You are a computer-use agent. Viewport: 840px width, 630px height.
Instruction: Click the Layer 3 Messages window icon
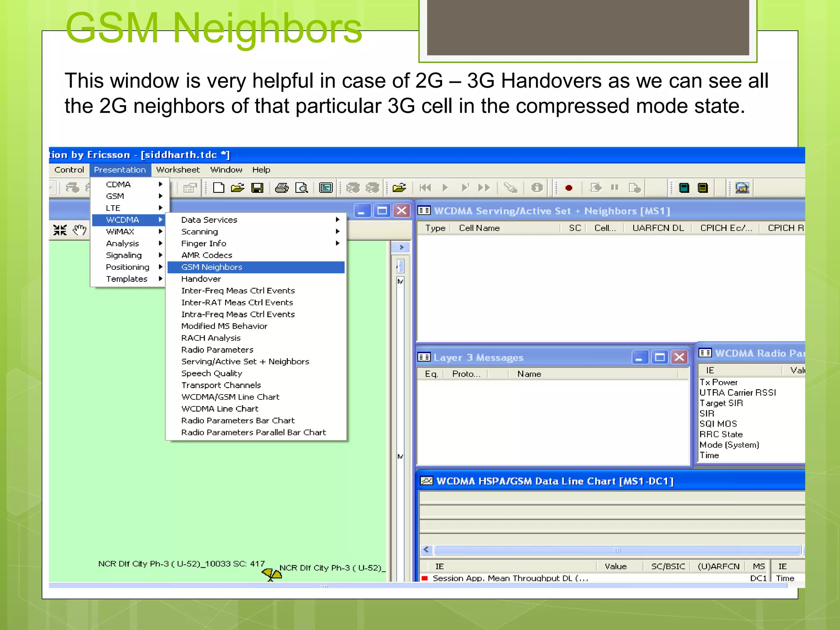tap(424, 357)
